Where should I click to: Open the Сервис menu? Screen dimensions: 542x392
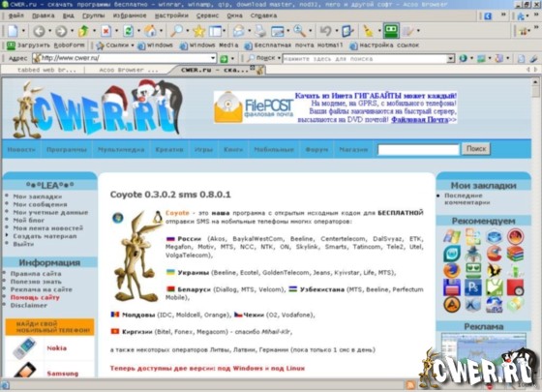point(207,15)
